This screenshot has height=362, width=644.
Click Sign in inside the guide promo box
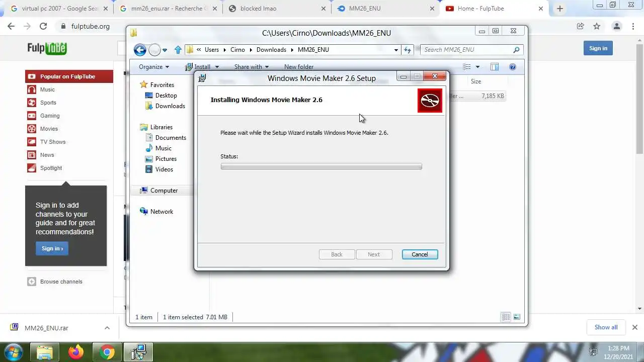click(52, 248)
